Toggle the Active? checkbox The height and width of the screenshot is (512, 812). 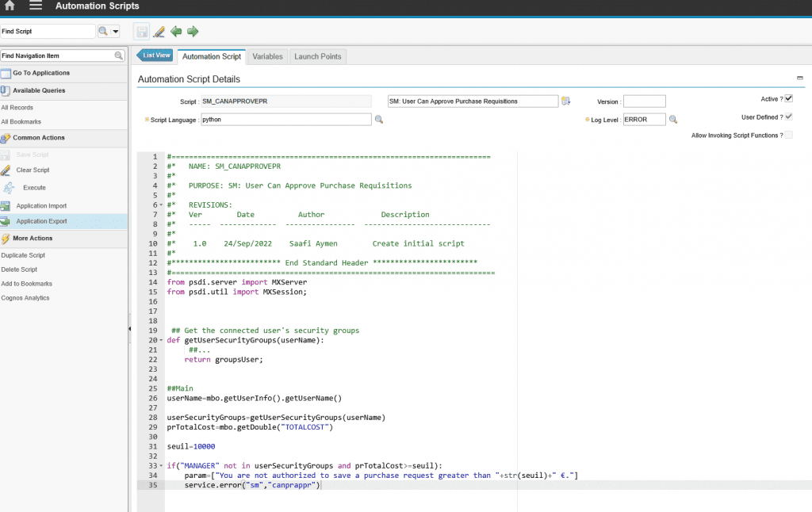[x=788, y=99]
